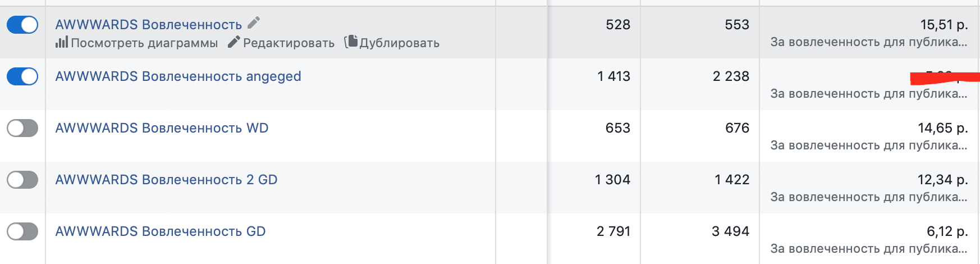The image size is (980, 264).
Task: Activate the AWWWARDS Вовлеченность GD toggle
Action: tap(22, 231)
